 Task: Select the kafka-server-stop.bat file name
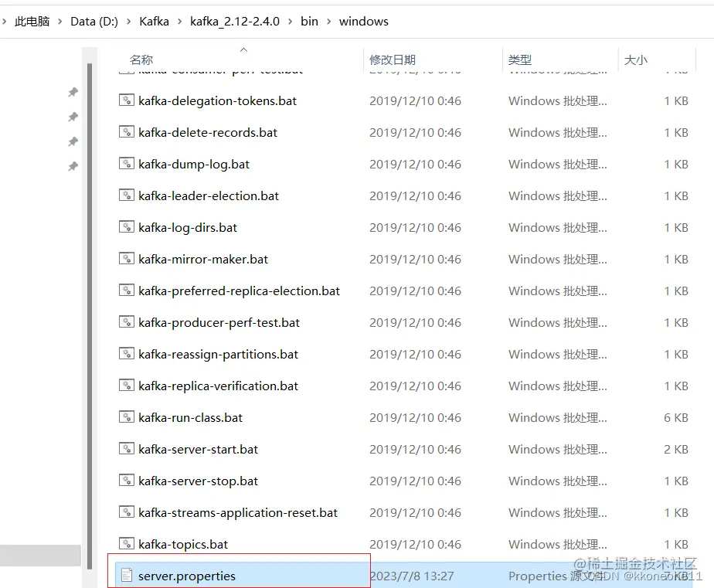point(198,481)
